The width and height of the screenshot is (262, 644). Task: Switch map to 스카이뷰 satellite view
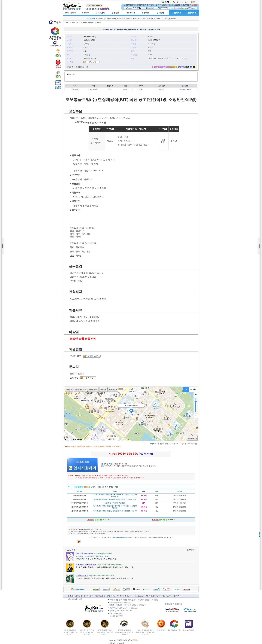[x=193, y=389]
